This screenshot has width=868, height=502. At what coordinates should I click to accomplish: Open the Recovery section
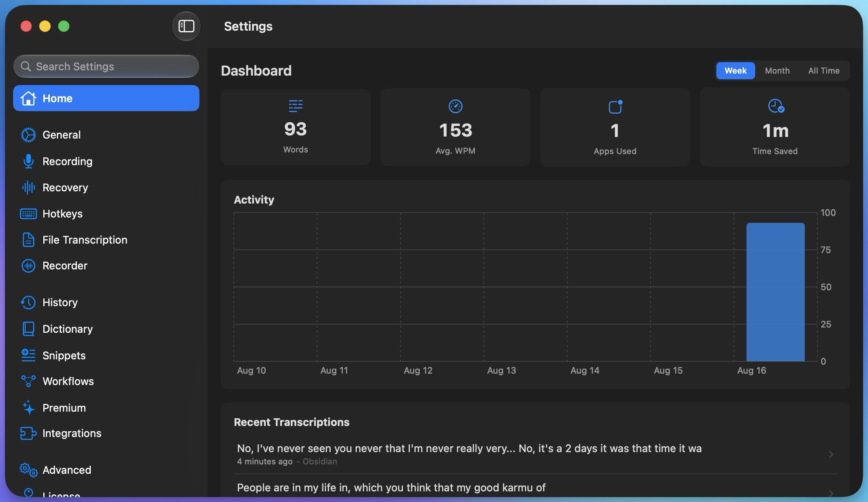[x=106, y=188]
